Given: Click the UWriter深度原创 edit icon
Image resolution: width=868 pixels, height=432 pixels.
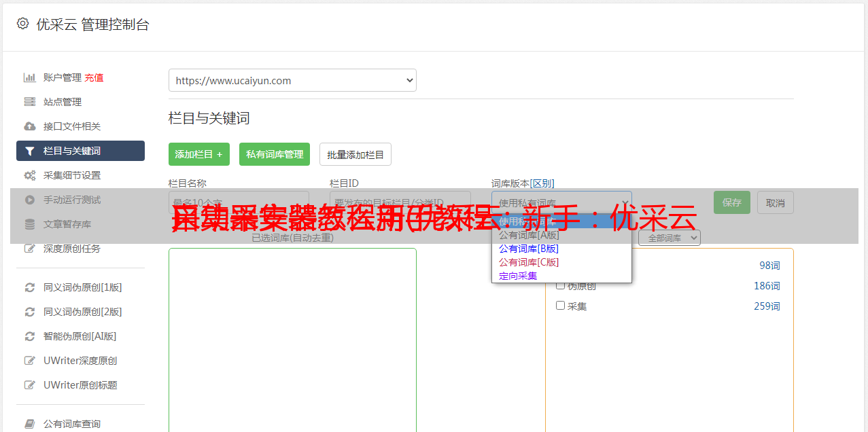Looking at the screenshot, I should click(29, 361).
